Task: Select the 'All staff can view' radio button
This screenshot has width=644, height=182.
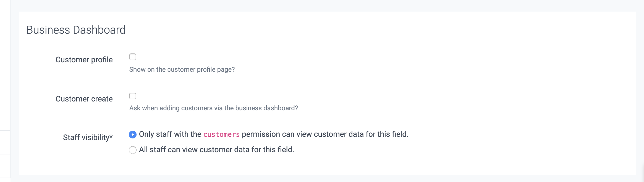Action: pyautogui.click(x=133, y=150)
